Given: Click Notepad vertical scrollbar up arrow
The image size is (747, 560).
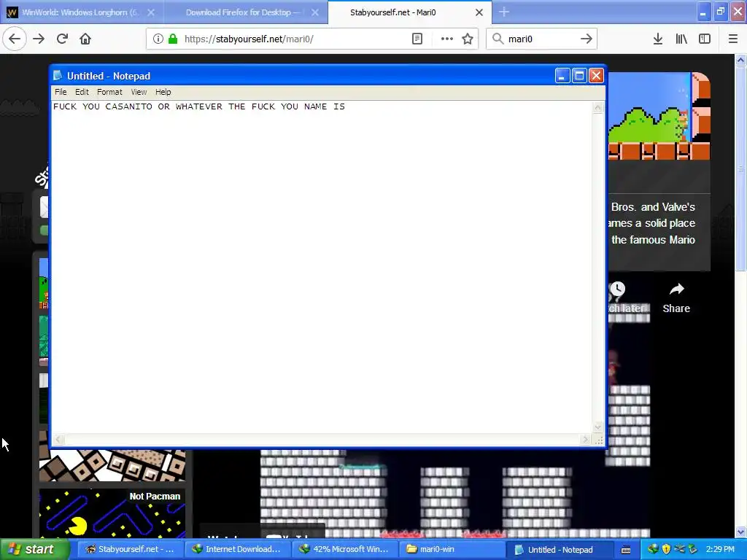Looking at the screenshot, I should click(598, 108).
